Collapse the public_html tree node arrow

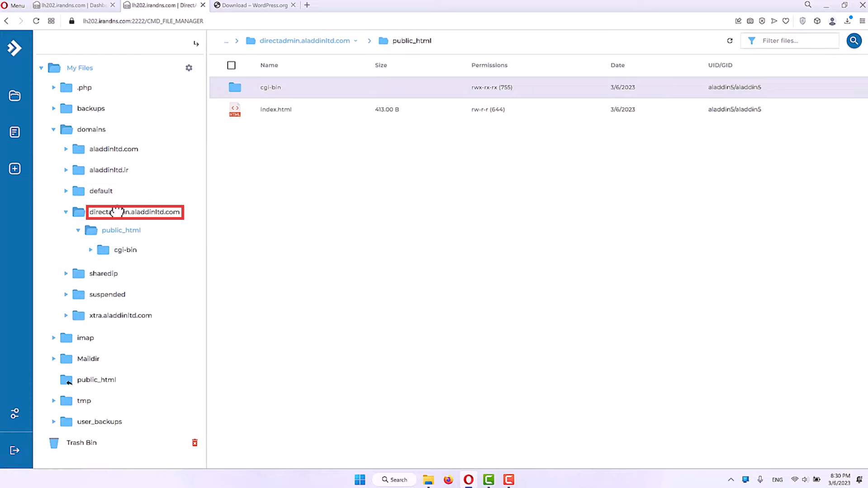click(x=78, y=230)
